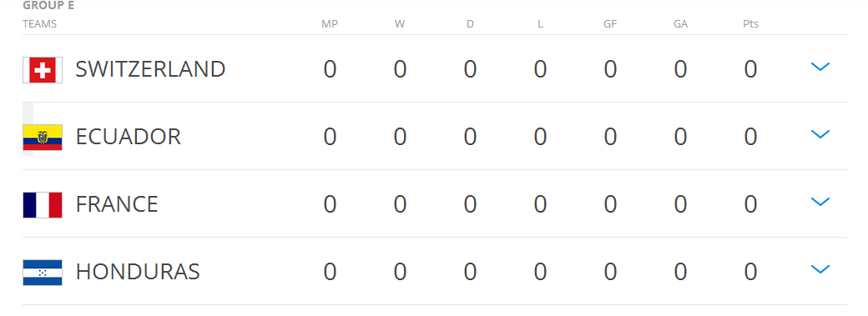Select the HONDURAS team name
Image resolution: width=868 pixels, height=316 pixels.
click(138, 272)
